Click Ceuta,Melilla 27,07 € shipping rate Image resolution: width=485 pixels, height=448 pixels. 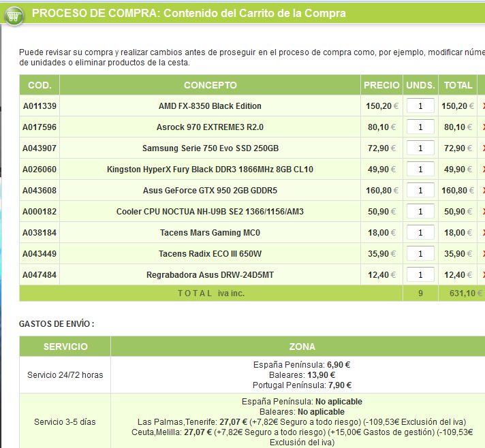pyautogui.click(x=302, y=437)
